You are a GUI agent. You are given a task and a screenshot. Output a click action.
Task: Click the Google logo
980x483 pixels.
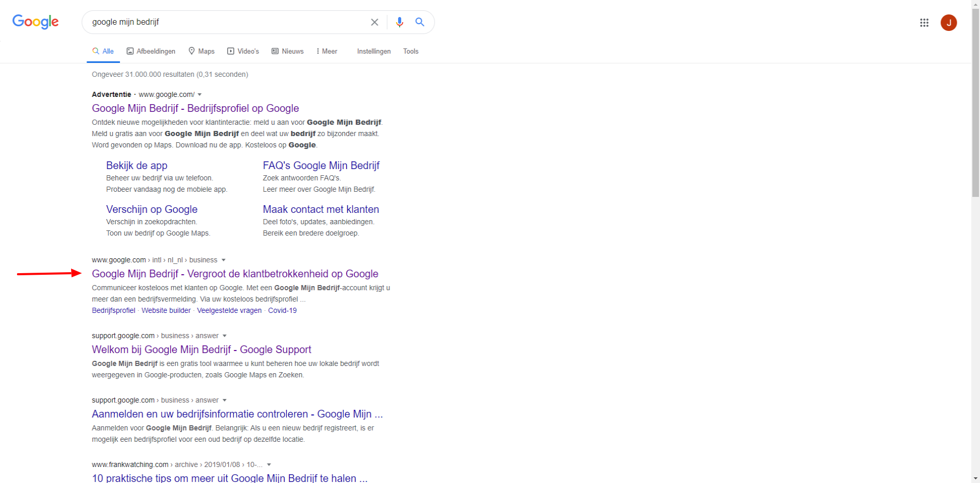36,22
